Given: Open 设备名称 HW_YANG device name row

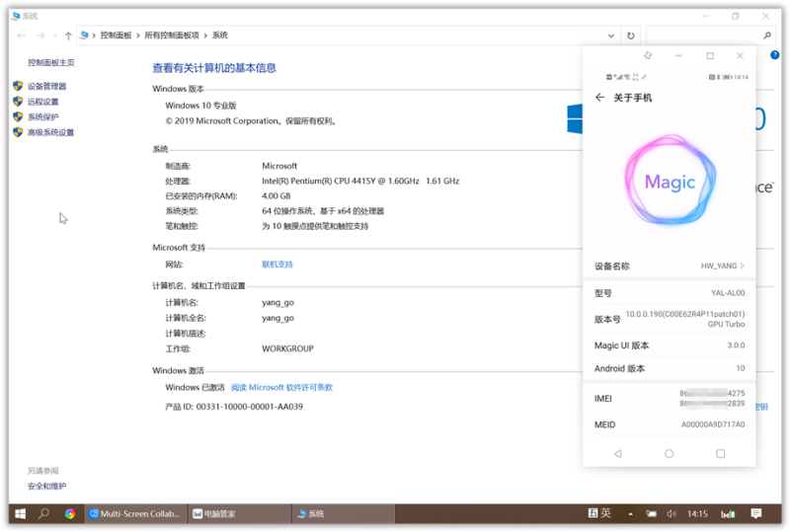Looking at the screenshot, I should [x=670, y=266].
